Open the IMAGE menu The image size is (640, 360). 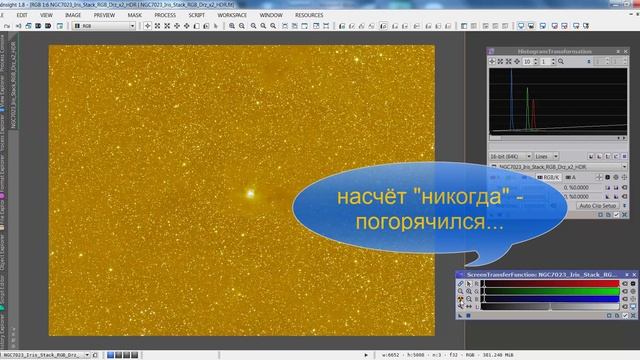click(x=73, y=15)
